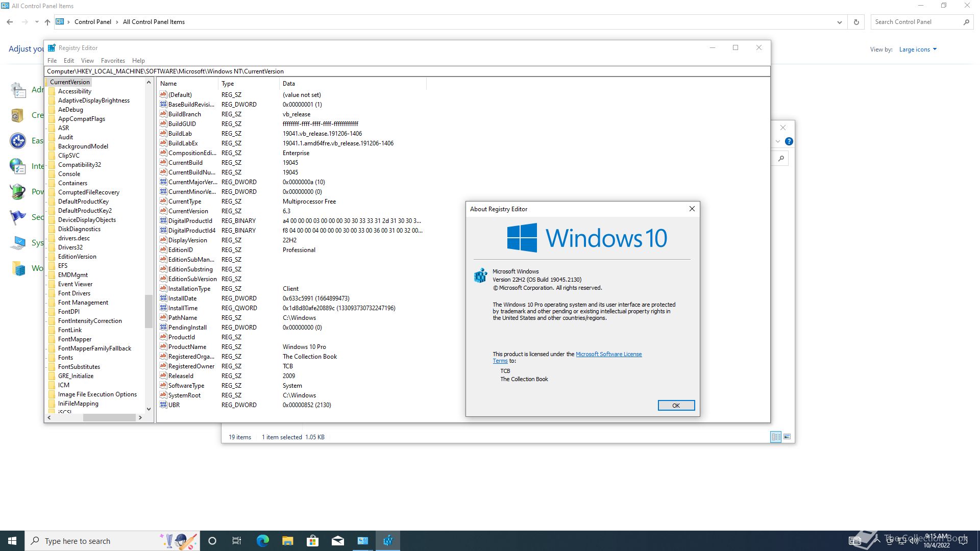Image resolution: width=980 pixels, height=551 pixels.
Task: Go up one level in Control Panel
Action: coord(47,22)
